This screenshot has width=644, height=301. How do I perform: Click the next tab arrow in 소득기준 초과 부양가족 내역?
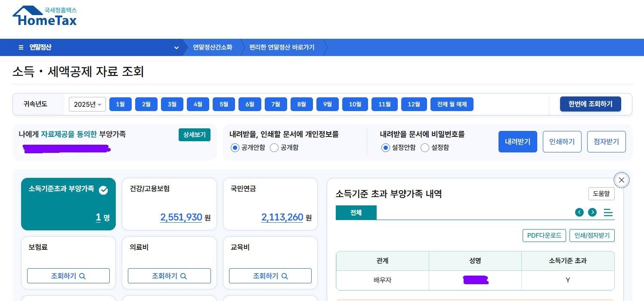(x=593, y=212)
